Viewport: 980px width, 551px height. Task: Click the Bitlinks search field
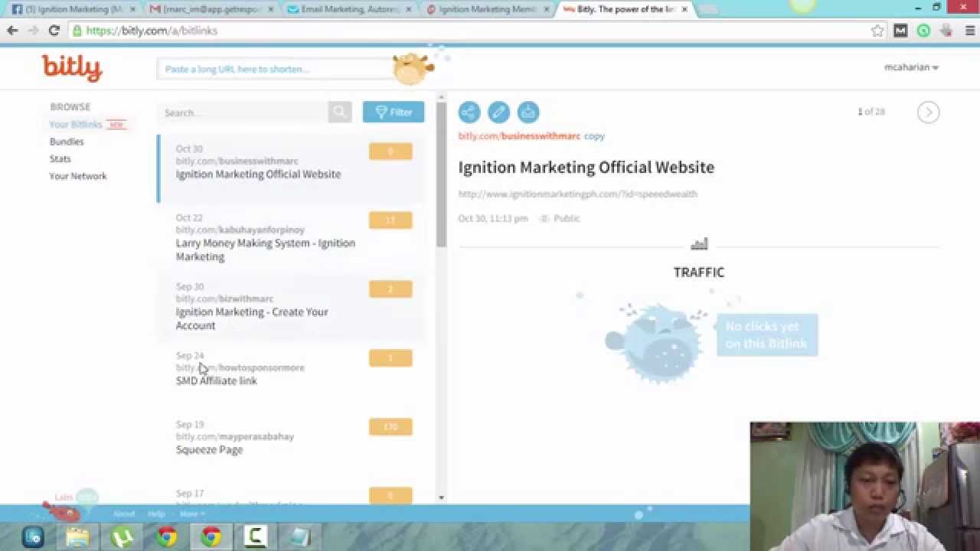coord(243,112)
